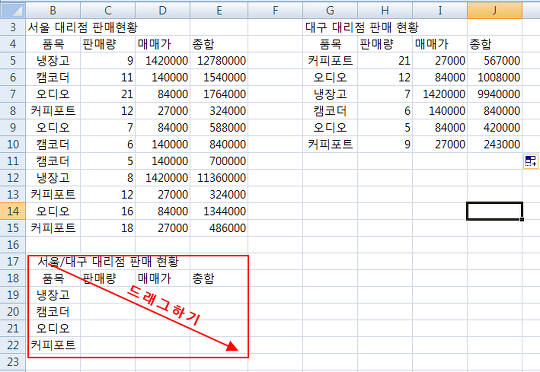Click price 140000 in cell I8
Screen dimensions: 540x372
click(447, 111)
